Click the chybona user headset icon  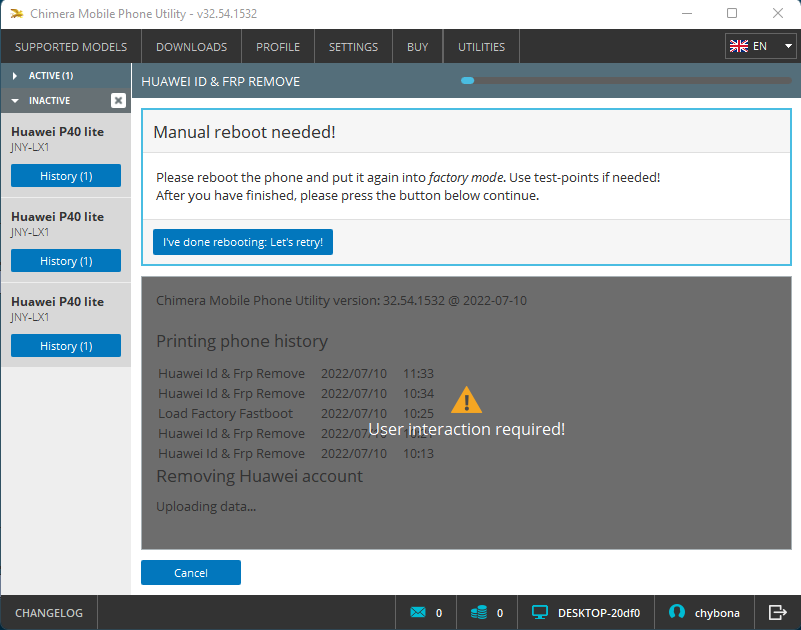point(677,612)
